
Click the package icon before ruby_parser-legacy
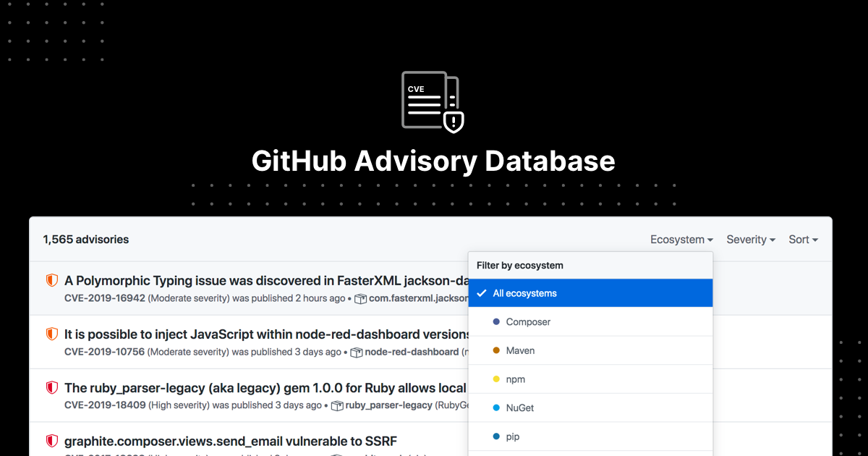pos(336,405)
